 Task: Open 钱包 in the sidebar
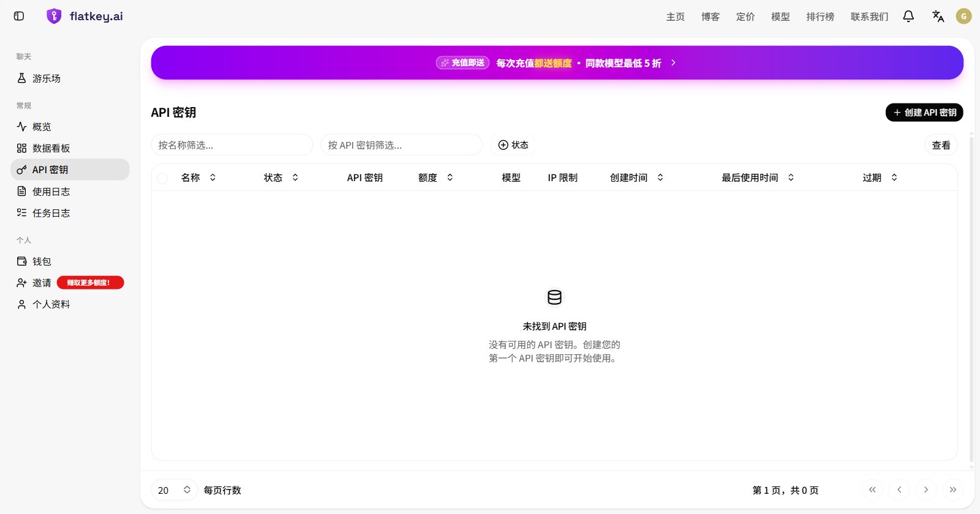tap(70, 261)
